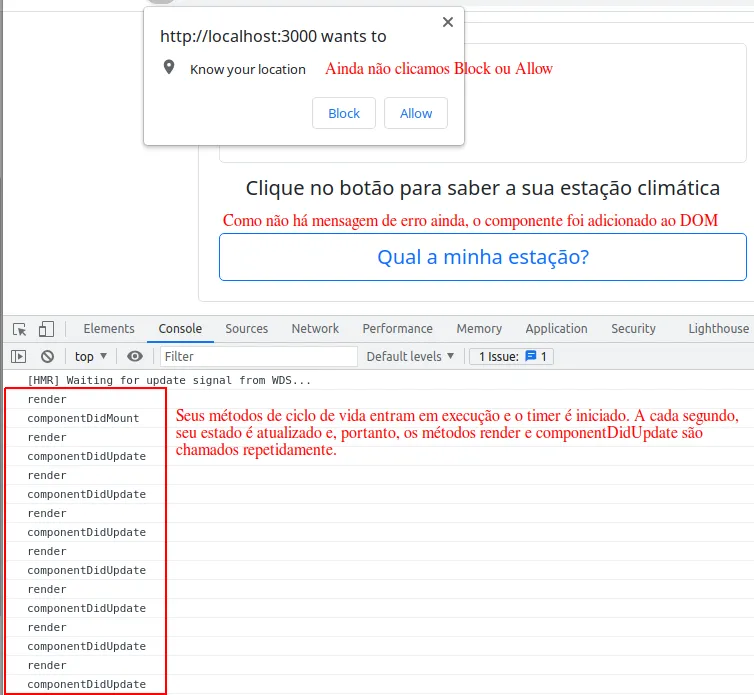Select the '[HMR] Waiting for update signal' log line
The height and width of the screenshot is (695, 754).
pos(169,380)
